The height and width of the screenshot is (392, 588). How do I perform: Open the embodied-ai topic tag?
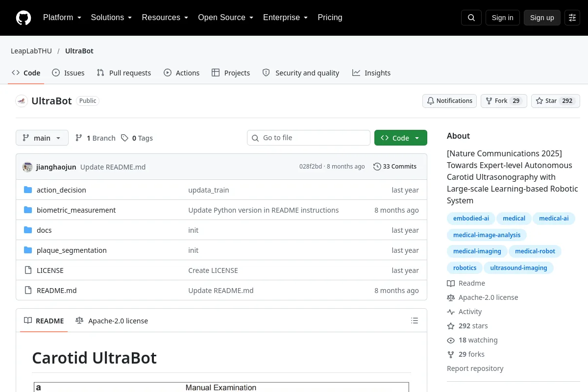(471, 219)
